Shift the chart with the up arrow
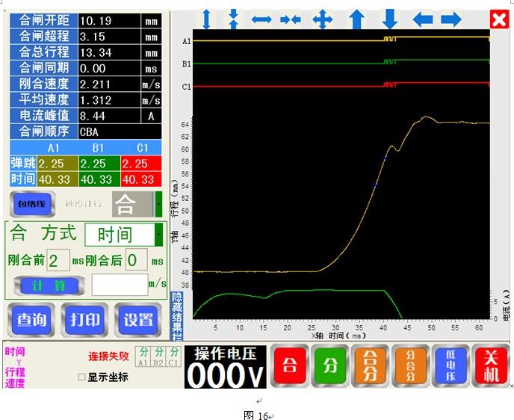Viewport: 514px width, 420px height. click(x=356, y=19)
